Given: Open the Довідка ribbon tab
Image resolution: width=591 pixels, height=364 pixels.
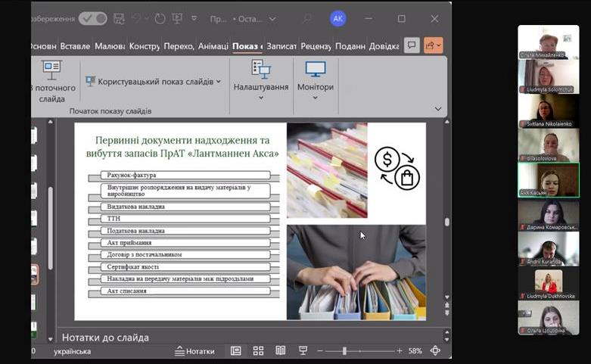Looking at the screenshot, I should click(x=384, y=46).
